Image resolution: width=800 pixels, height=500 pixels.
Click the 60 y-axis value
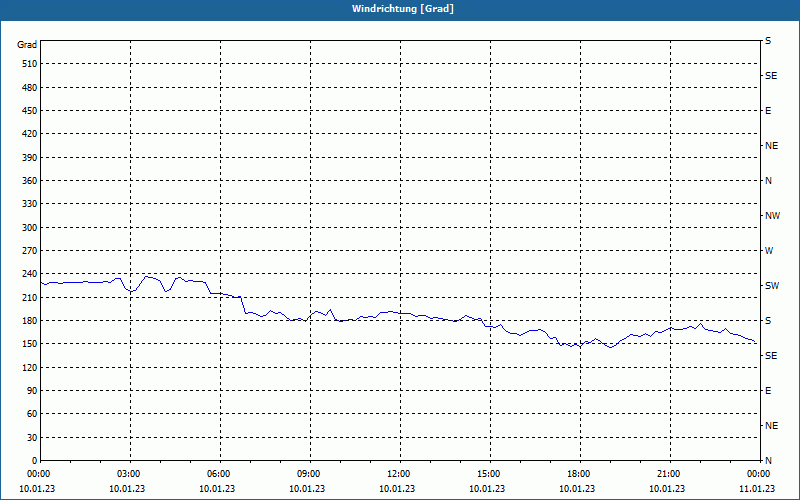point(32,414)
